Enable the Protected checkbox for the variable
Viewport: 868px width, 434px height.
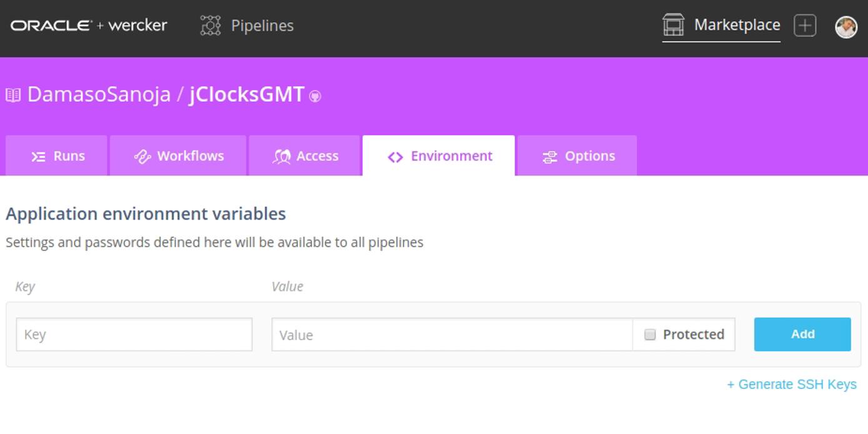(650, 335)
